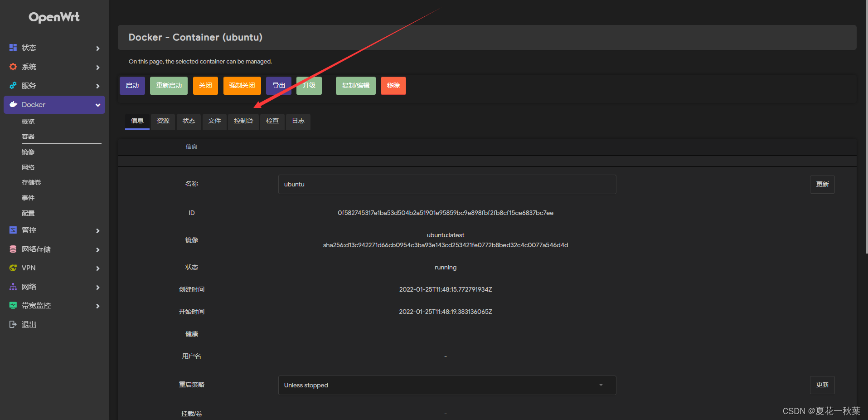Click the orange 关闭 button
The width and height of the screenshot is (868, 420).
(x=205, y=85)
